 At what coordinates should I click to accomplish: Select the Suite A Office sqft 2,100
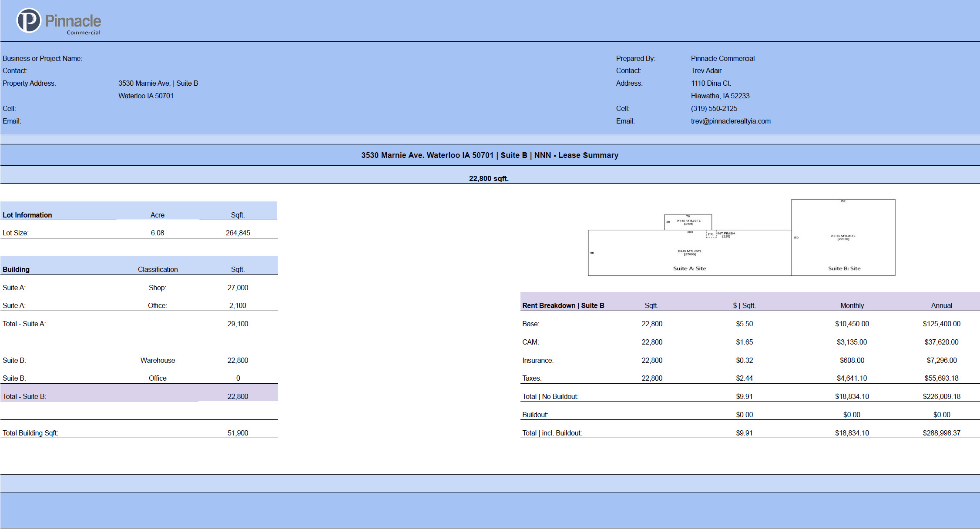[238, 305]
